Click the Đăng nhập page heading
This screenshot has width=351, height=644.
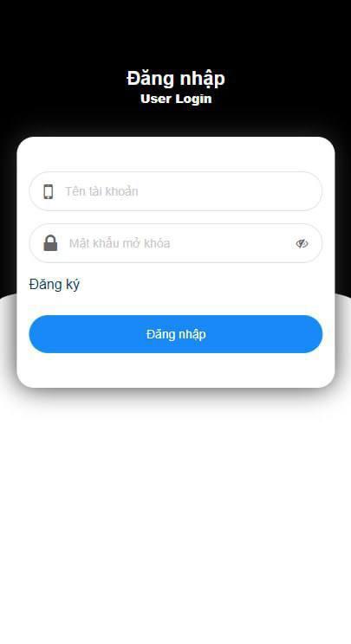click(175, 78)
